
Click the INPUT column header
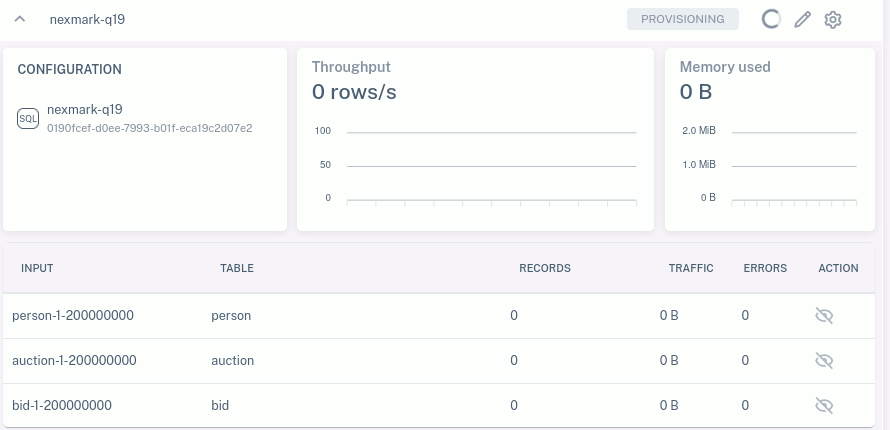[x=37, y=268]
